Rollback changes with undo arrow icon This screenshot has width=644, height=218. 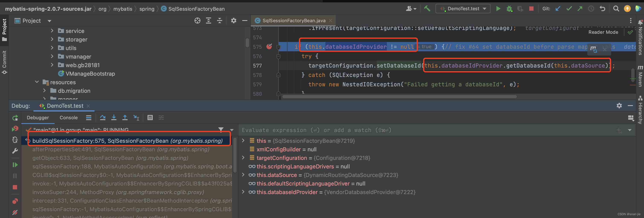tap(602, 9)
